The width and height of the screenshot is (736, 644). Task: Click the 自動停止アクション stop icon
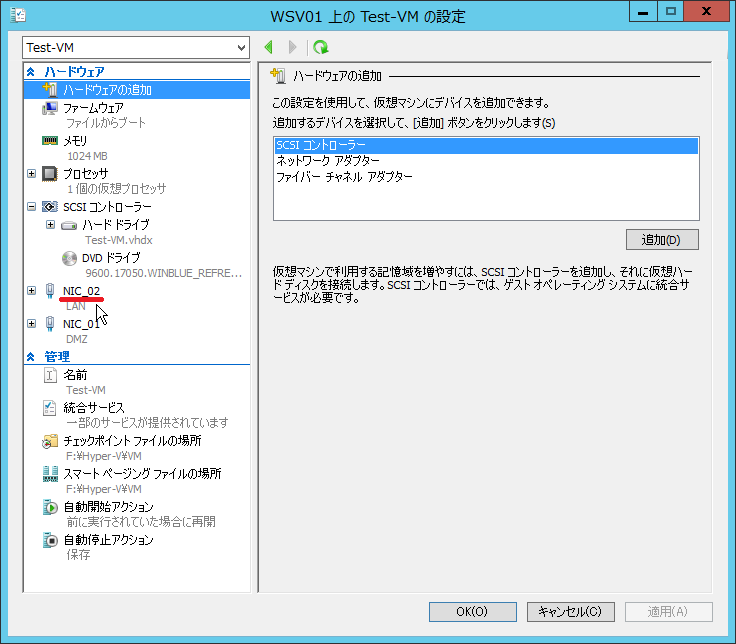pos(50,540)
